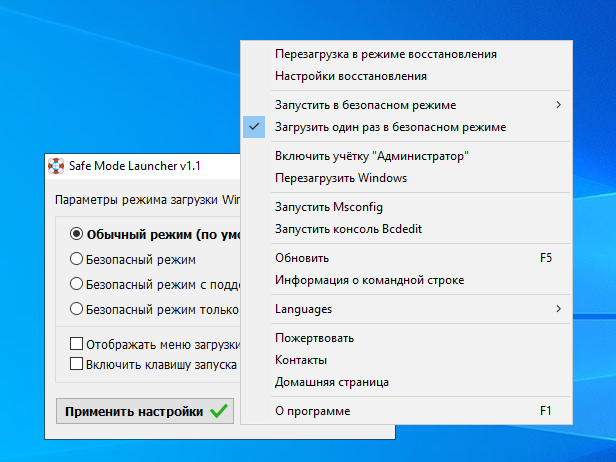Click the Применить настройки button
The width and height of the screenshot is (616, 462).
(145, 411)
